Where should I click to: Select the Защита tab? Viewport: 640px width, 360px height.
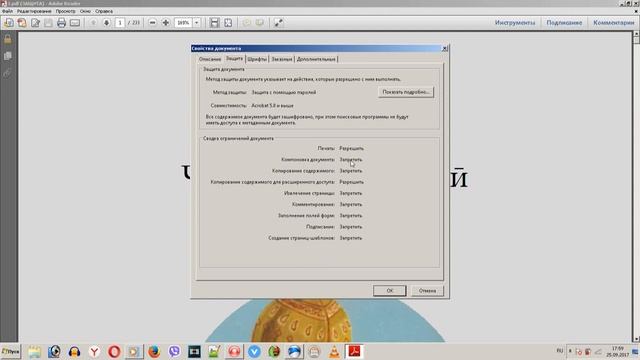coord(234,59)
